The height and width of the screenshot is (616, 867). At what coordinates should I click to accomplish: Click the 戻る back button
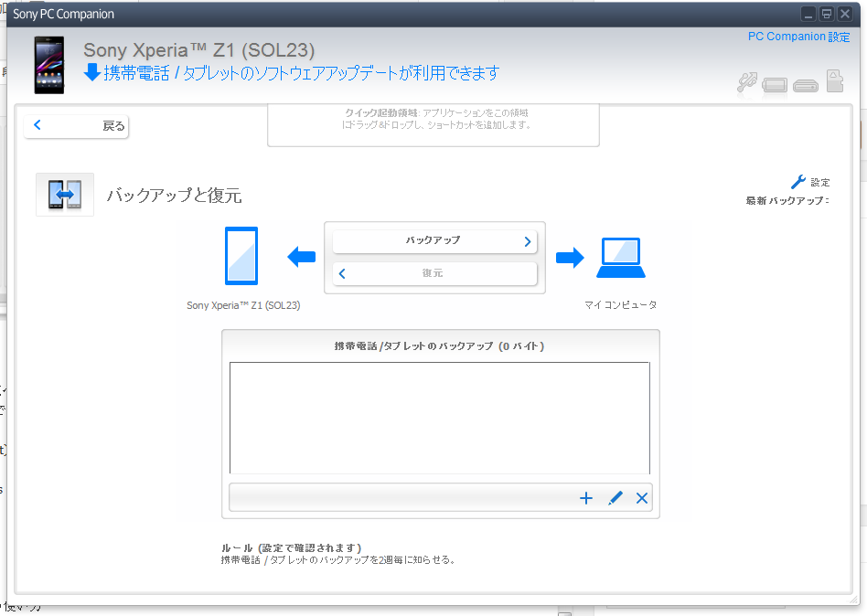click(76, 126)
